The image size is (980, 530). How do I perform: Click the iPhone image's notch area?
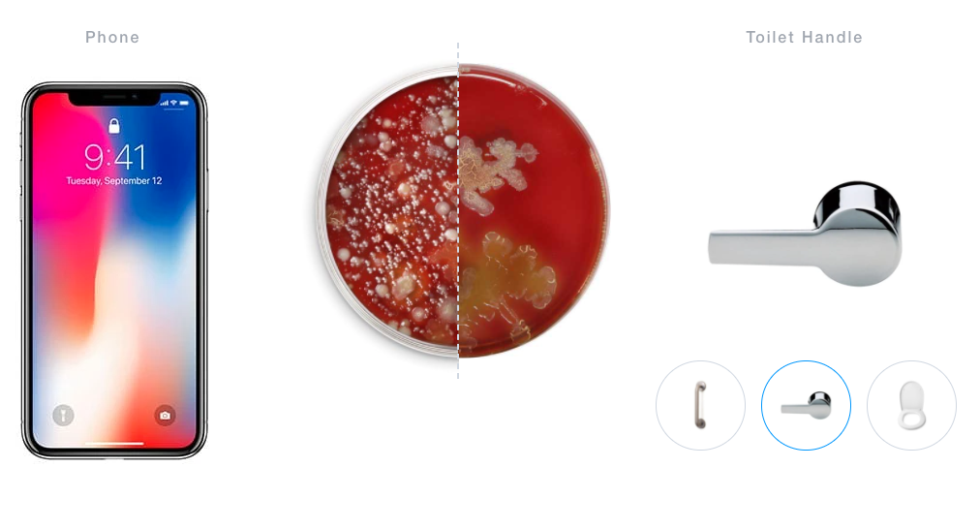(113, 98)
